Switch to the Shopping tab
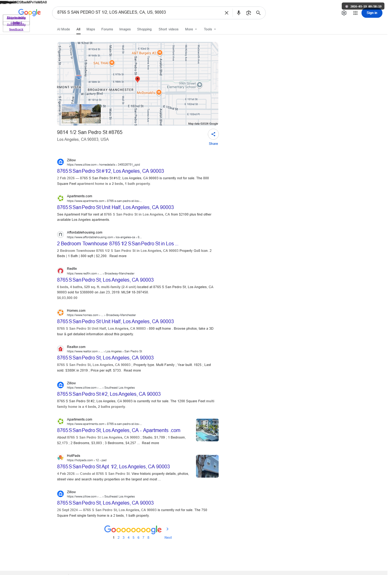The height and width of the screenshot is (575, 392). pos(144,29)
